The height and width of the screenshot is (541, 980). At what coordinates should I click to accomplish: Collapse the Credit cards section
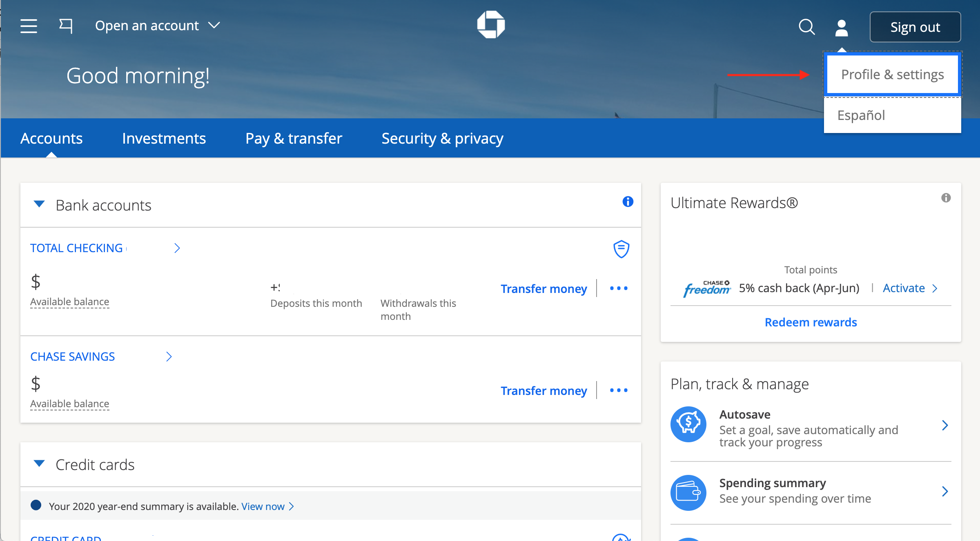click(x=39, y=464)
